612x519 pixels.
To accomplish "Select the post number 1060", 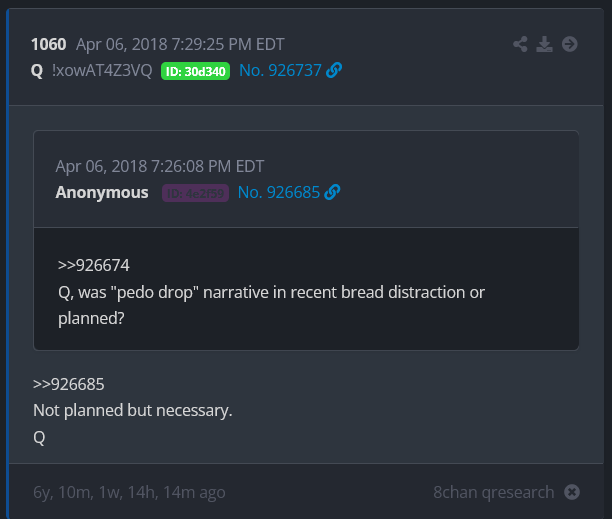I will [x=48, y=44].
